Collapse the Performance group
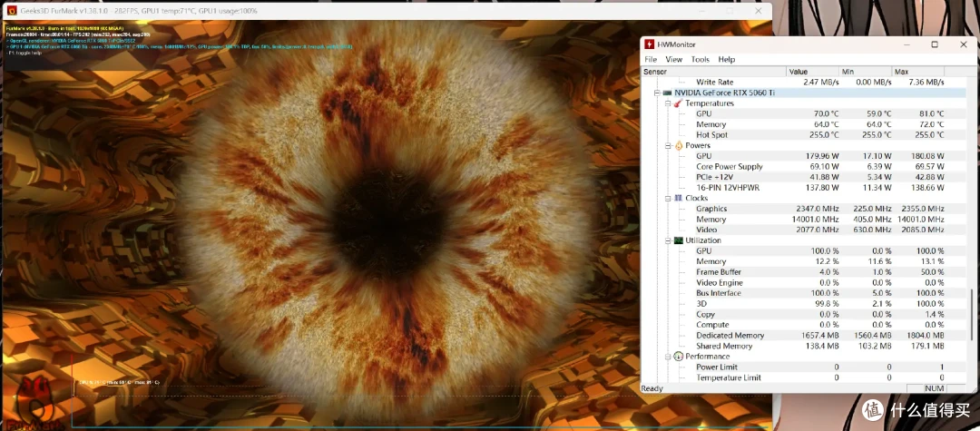Image resolution: width=980 pixels, height=431 pixels. click(668, 357)
